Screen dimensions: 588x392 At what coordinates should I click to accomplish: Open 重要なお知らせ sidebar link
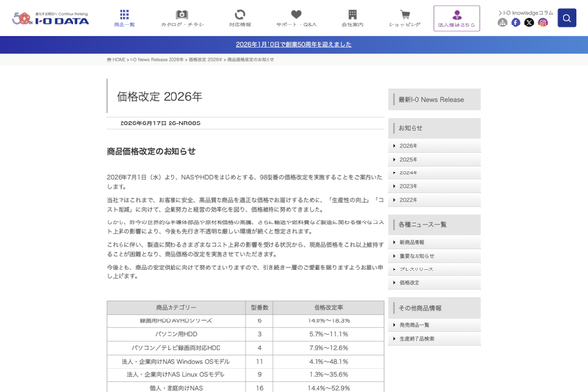[434, 256]
